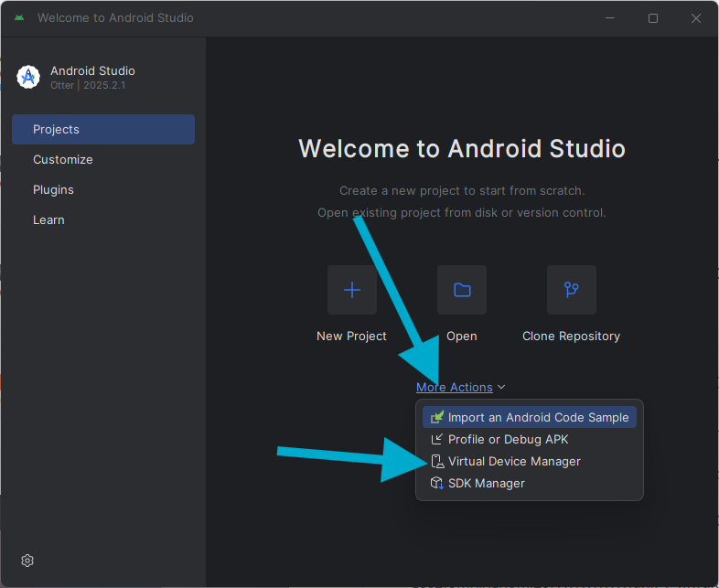Click the Android icon in the title bar
The height and width of the screenshot is (588, 719).
coord(19,18)
